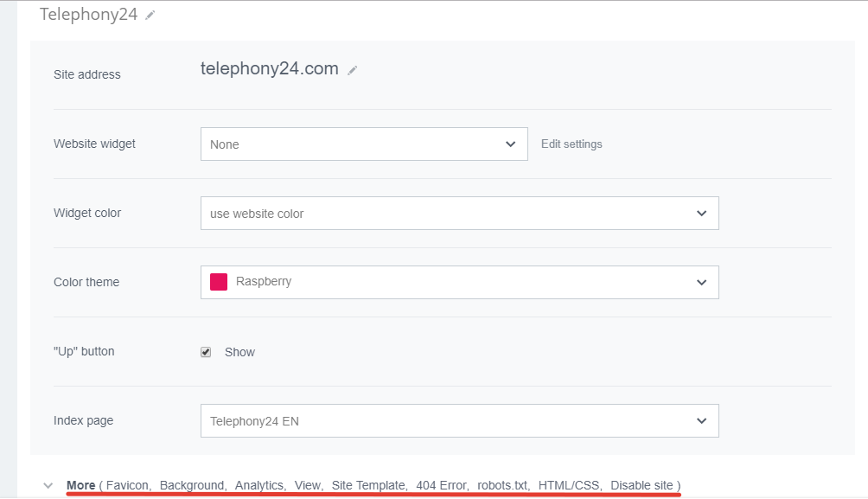Open the Analytics settings link

pos(259,485)
